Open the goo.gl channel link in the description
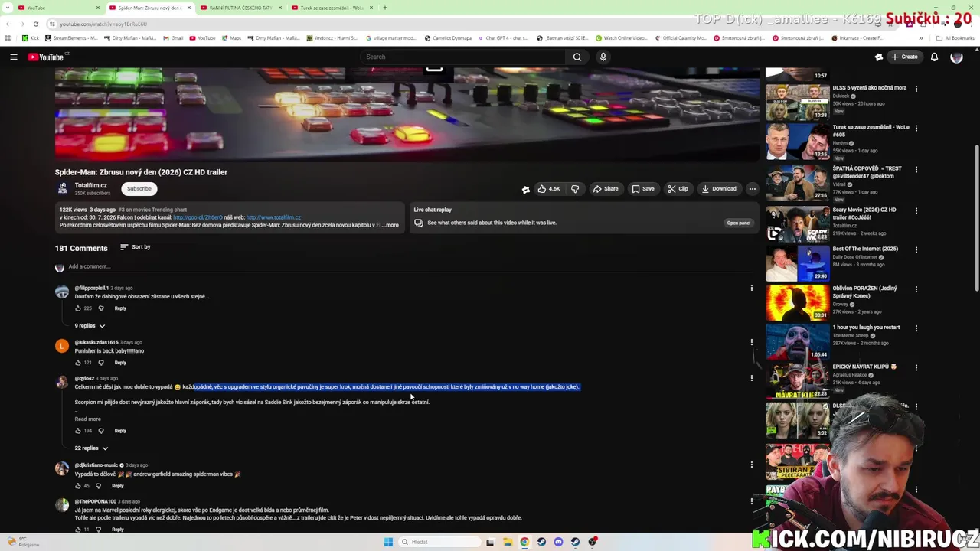This screenshot has height=551, width=980. click(198, 217)
